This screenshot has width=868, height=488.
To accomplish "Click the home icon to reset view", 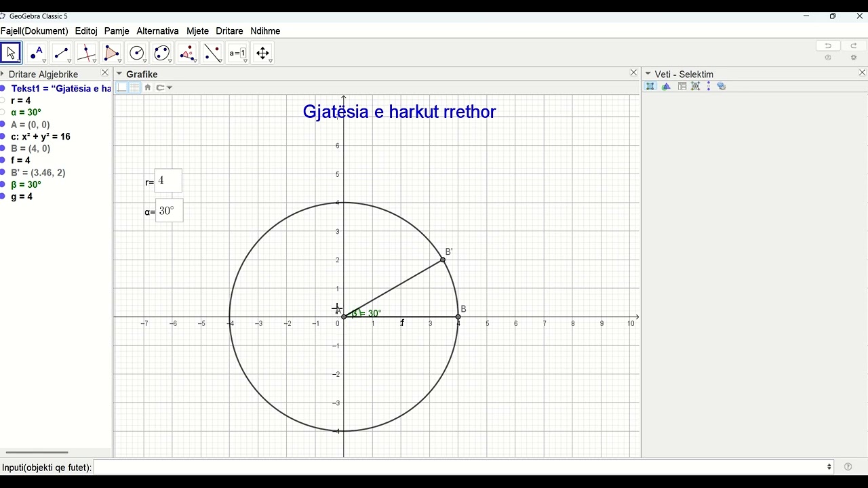I will (x=148, y=87).
